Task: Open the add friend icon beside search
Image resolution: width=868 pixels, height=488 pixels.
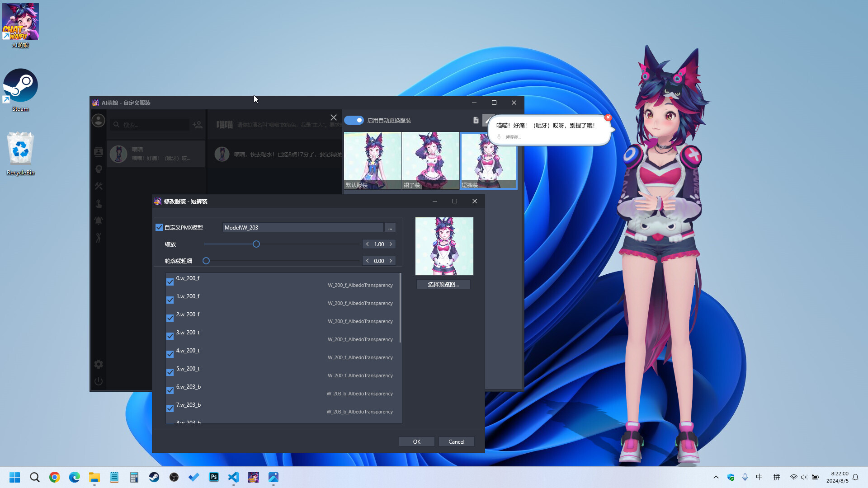Action: click(x=198, y=125)
